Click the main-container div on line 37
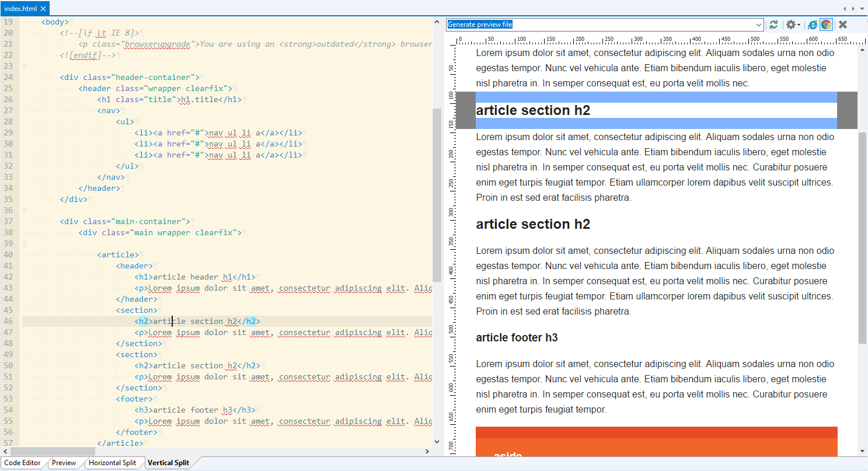The width and height of the screenshot is (868, 471). point(124,221)
